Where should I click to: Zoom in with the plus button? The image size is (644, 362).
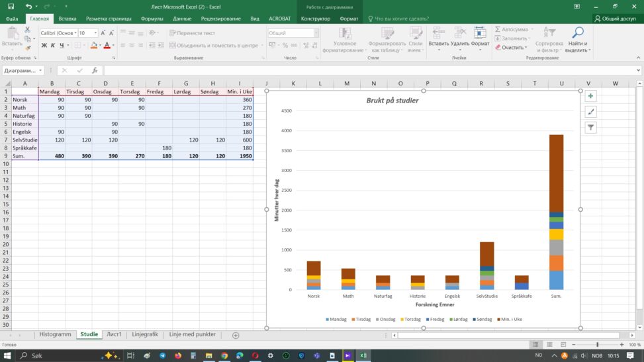(621, 345)
